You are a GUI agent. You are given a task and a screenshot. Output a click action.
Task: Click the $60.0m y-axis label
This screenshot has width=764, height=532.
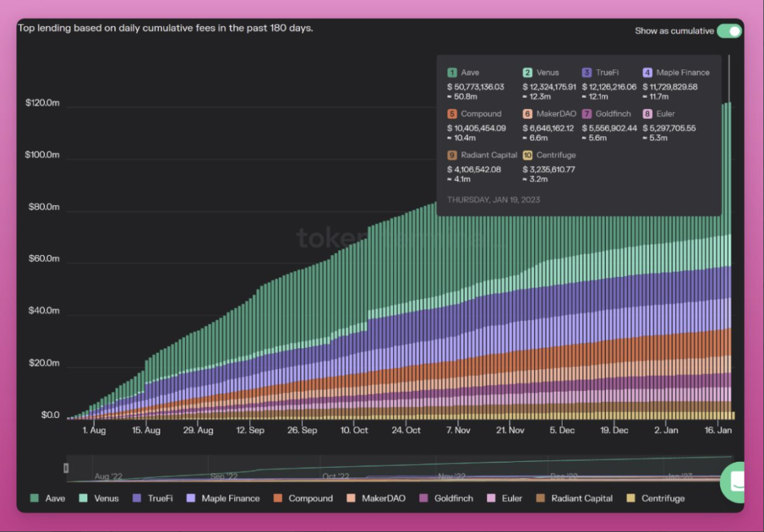pos(44,259)
